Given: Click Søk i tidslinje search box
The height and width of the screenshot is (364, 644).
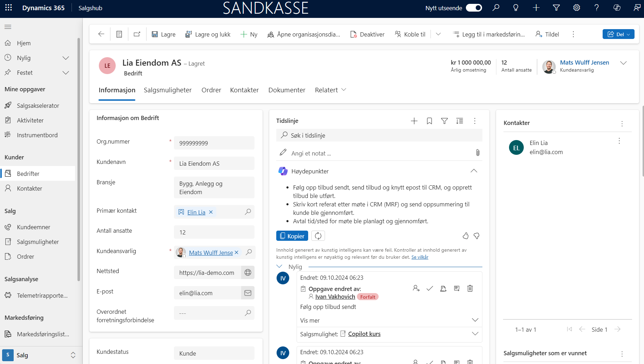Looking at the screenshot, I should pos(379,135).
